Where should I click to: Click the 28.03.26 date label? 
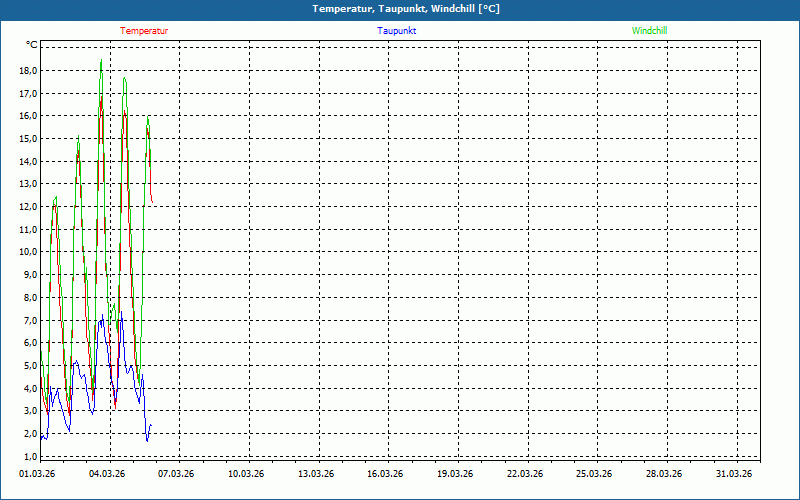coord(664,474)
